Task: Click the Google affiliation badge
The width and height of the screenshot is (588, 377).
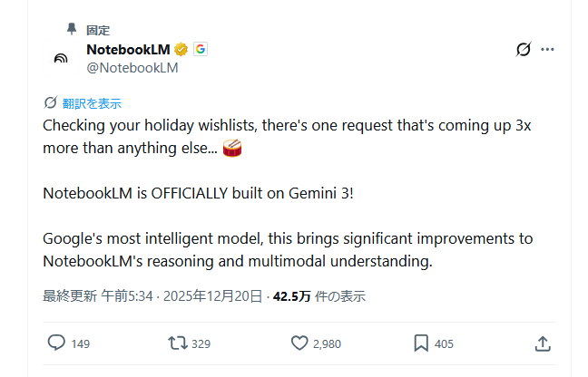Action: pos(200,49)
